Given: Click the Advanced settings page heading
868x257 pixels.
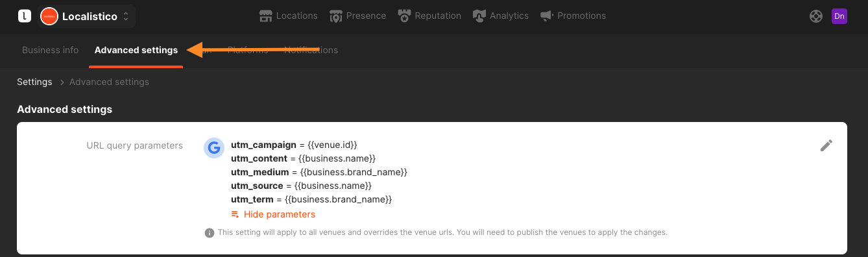Looking at the screenshot, I should point(64,109).
